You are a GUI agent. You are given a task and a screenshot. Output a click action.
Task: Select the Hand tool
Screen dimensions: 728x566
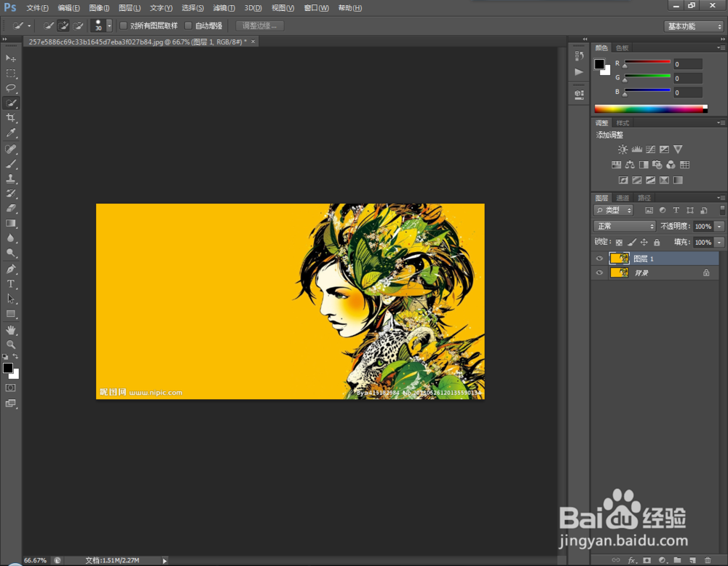point(11,330)
